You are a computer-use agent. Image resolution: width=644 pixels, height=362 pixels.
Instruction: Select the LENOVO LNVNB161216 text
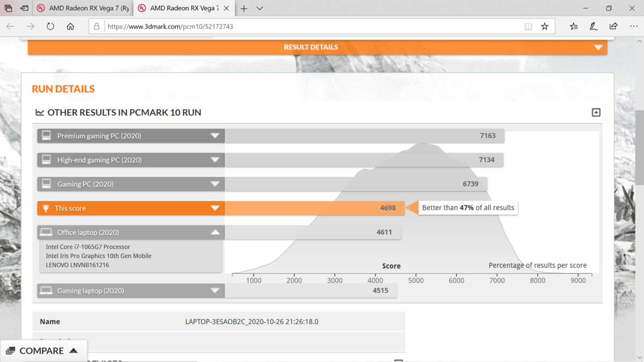click(77, 265)
